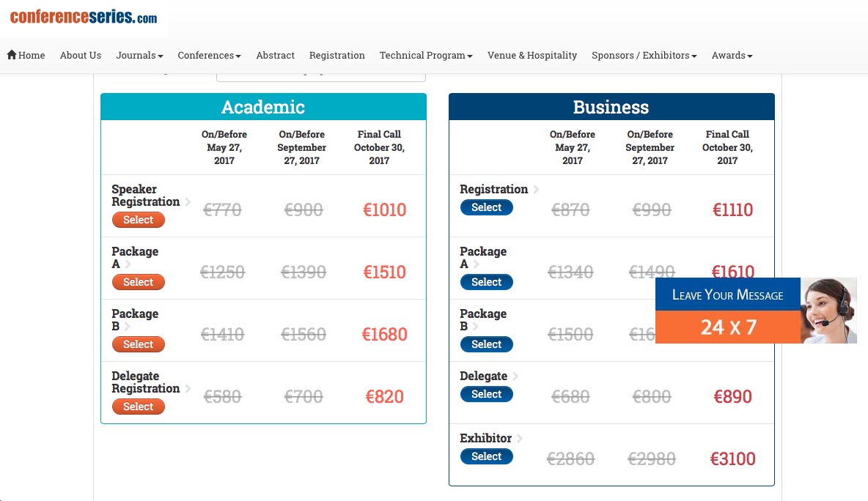
Task: Click chevron next to Business Delegate
Action: click(x=515, y=376)
